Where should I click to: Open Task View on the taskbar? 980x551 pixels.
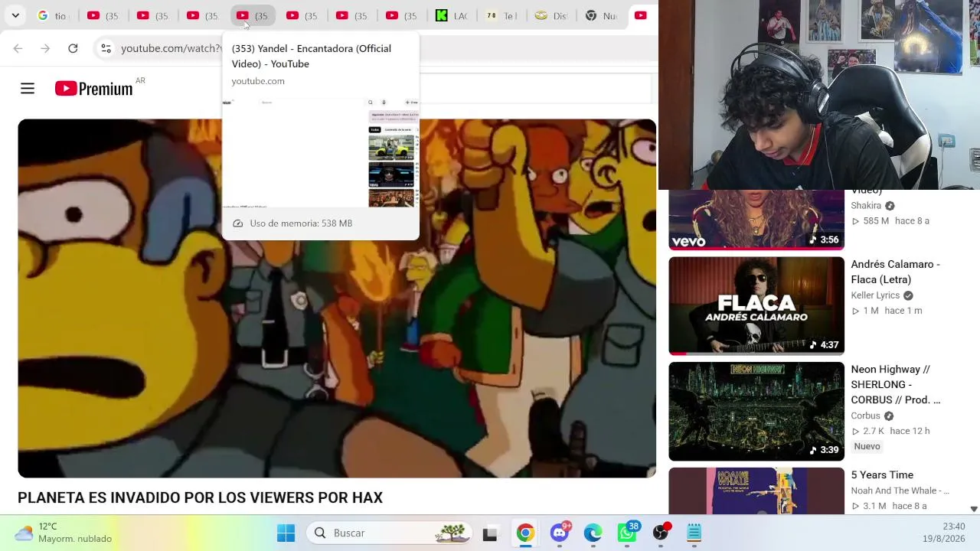pos(490,533)
